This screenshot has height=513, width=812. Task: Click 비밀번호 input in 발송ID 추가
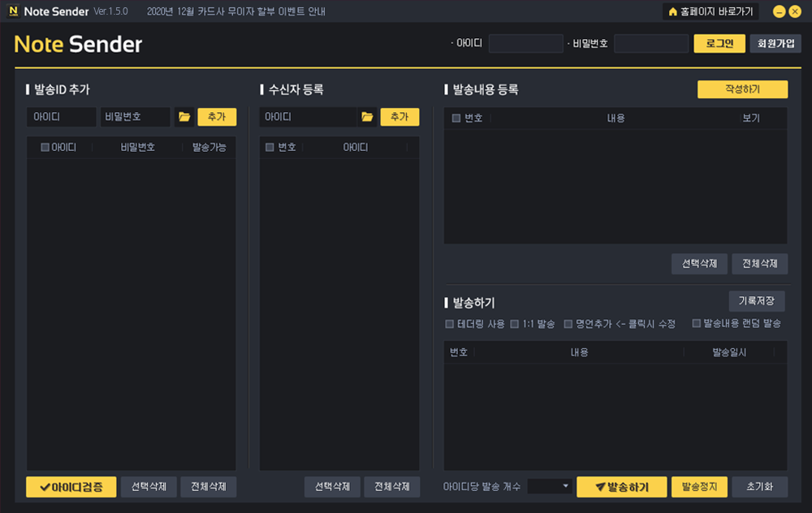click(x=135, y=117)
